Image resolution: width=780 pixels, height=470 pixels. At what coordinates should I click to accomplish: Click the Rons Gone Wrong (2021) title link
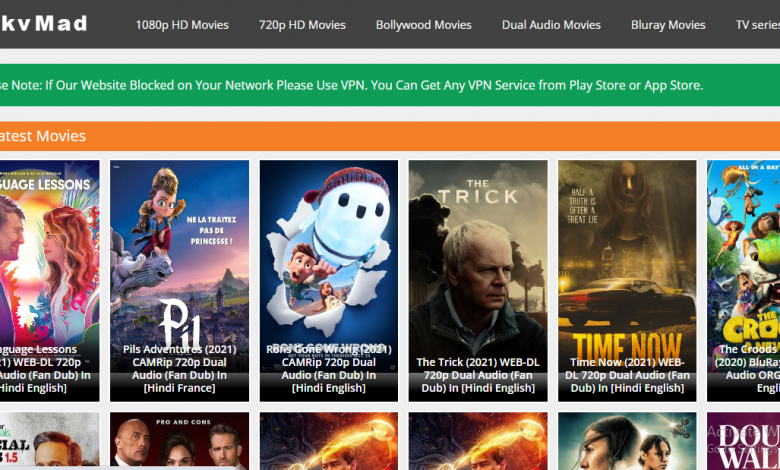pyautogui.click(x=329, y=369)
